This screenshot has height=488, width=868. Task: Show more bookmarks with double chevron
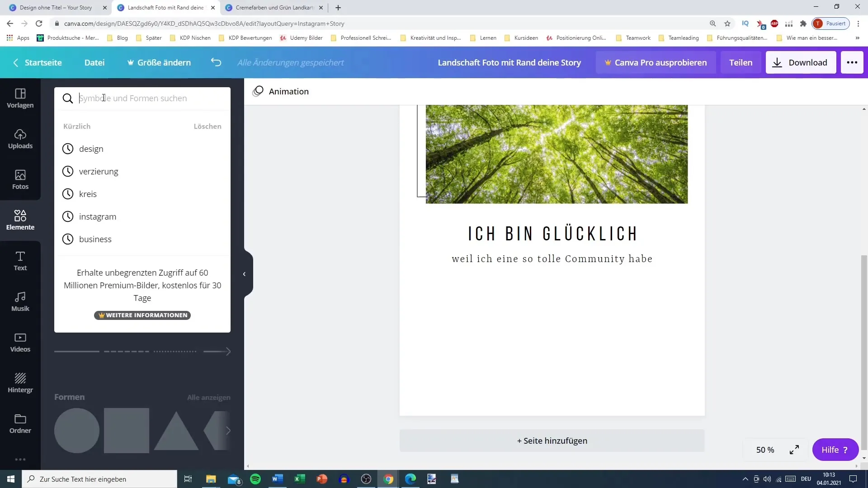(858, 38)
